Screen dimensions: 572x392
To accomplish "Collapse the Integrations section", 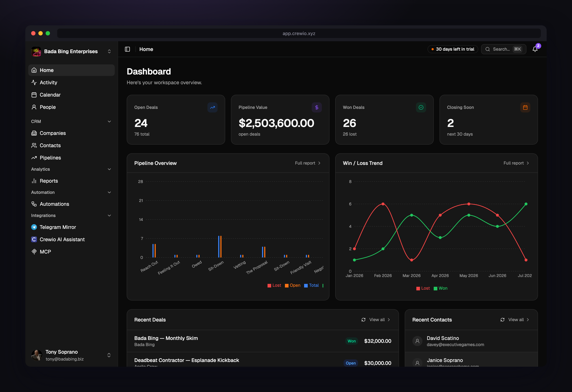I will coord(109,215).
